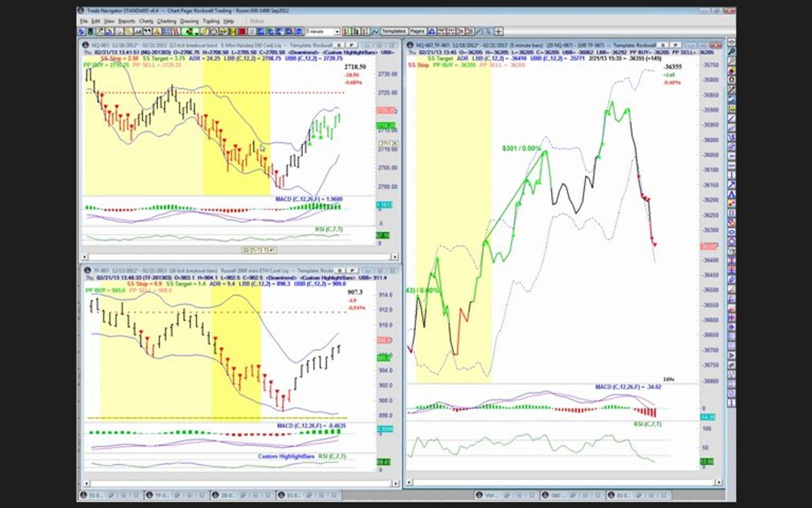Image resolution: width=812 pixels, height=508 pixels.
Task: Click spread chart scrollbar left arrow
Action: coord(410,482)
